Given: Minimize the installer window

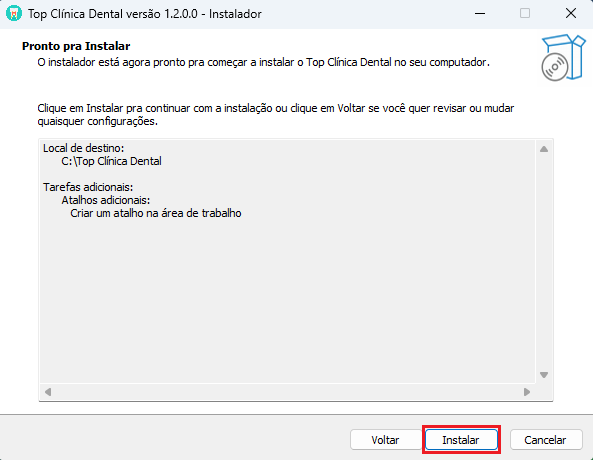Looking at the screenshot, I should click(480, 14).
